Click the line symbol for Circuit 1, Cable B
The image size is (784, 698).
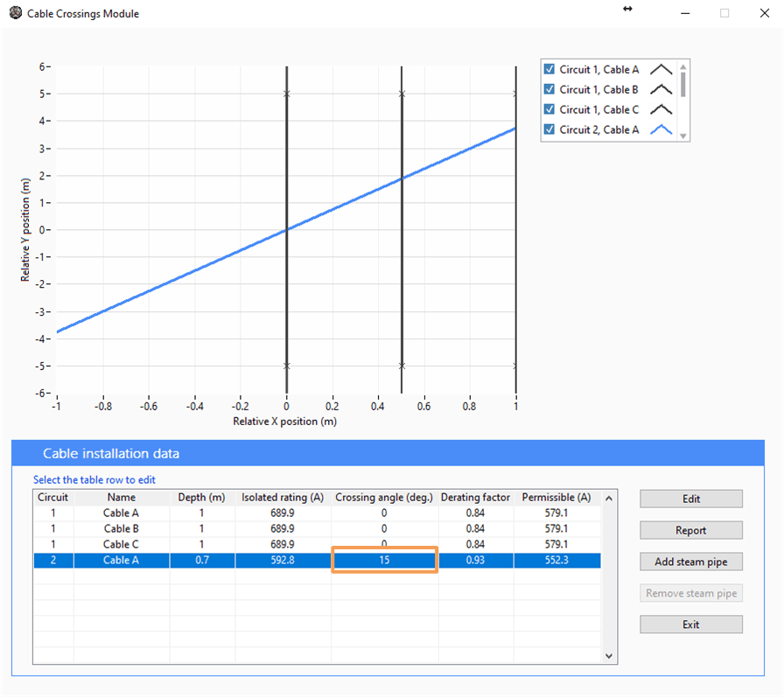[661, 89]
